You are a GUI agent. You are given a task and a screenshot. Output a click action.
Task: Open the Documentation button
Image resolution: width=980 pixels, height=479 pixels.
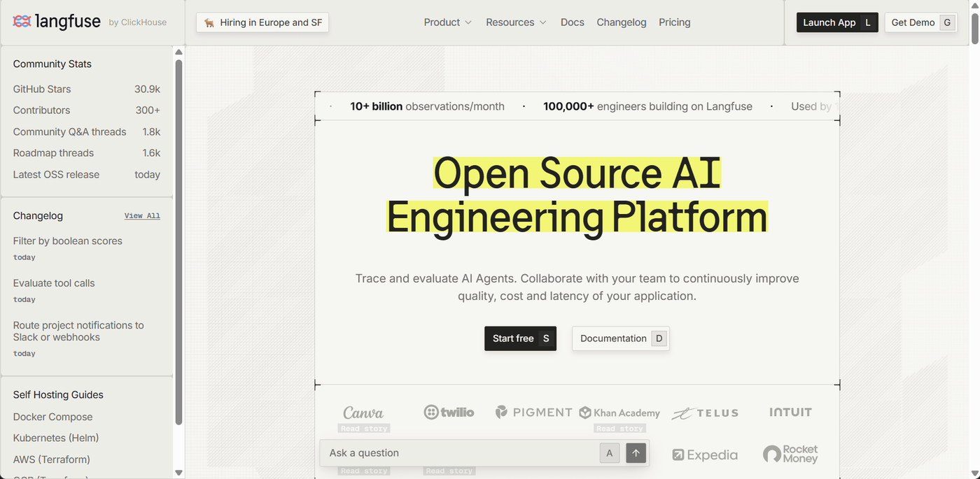tap(621, 338)
